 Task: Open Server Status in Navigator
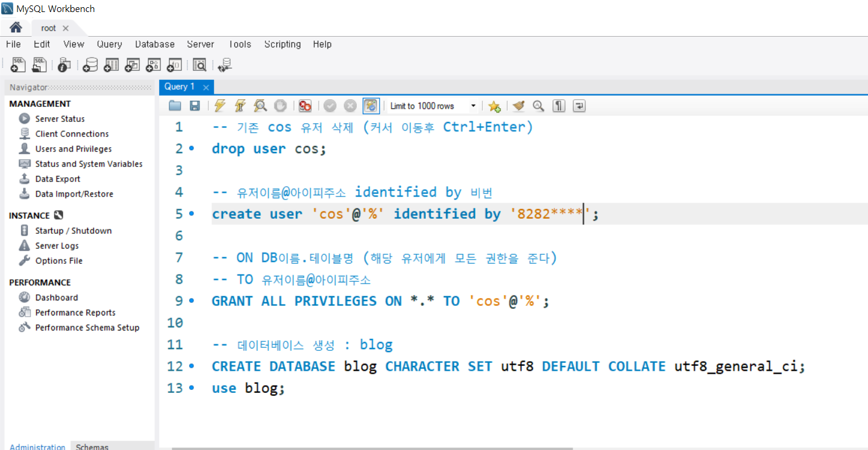point(60,119)
